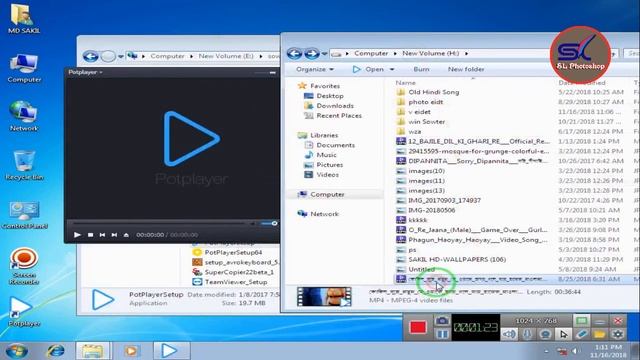This screenshot has width=640, height=360.
Task: Click the 1024 x 768 resolution label
Action: (x=536, y=321)
